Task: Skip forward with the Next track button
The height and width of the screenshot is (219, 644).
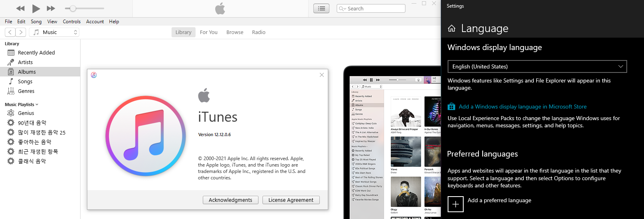Action: [x=51, y=8]
